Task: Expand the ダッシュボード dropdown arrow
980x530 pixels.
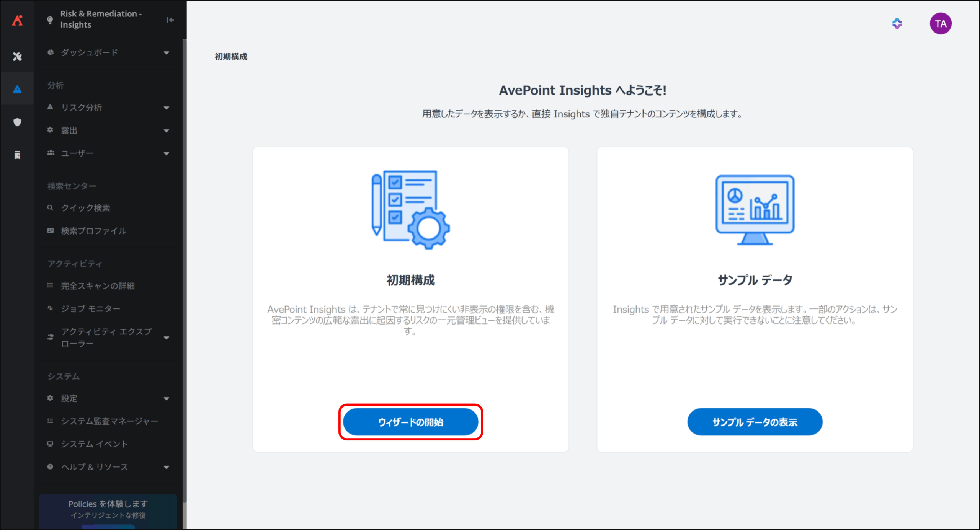Action: (166, 52)
